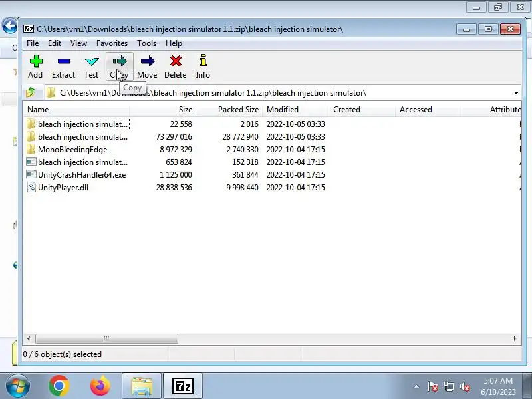Viewport: 532px width, 399px height.
Task: Open the Windows Start menu
Action: [18, 386]
